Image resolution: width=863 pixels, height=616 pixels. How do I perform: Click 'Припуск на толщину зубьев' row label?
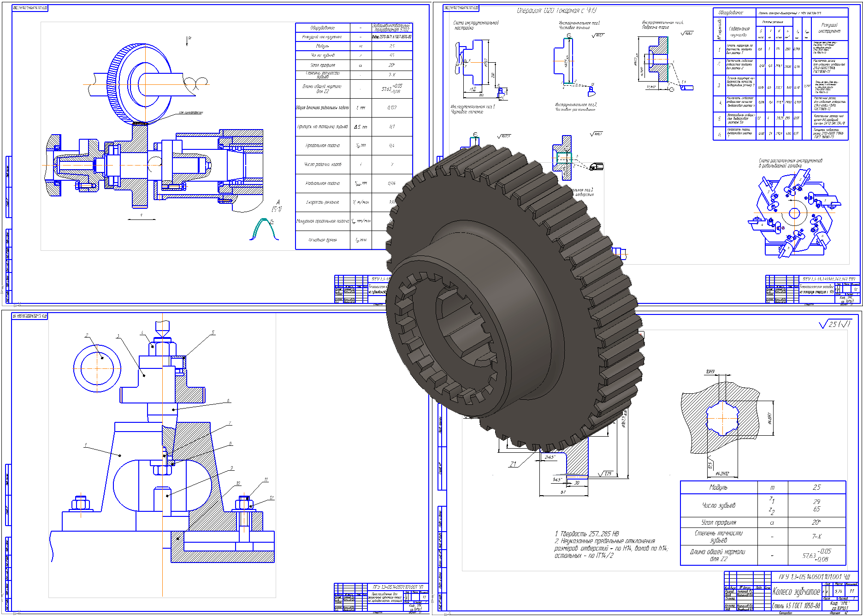pos(323,126)
